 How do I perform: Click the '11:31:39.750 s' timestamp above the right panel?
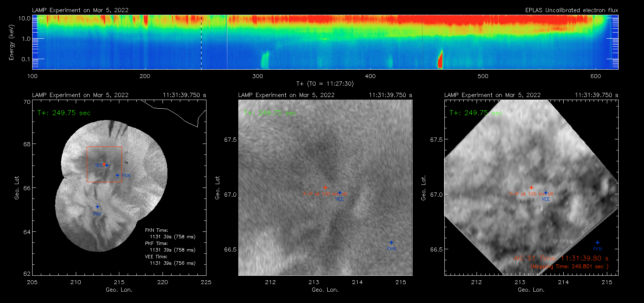coord(597,95)
